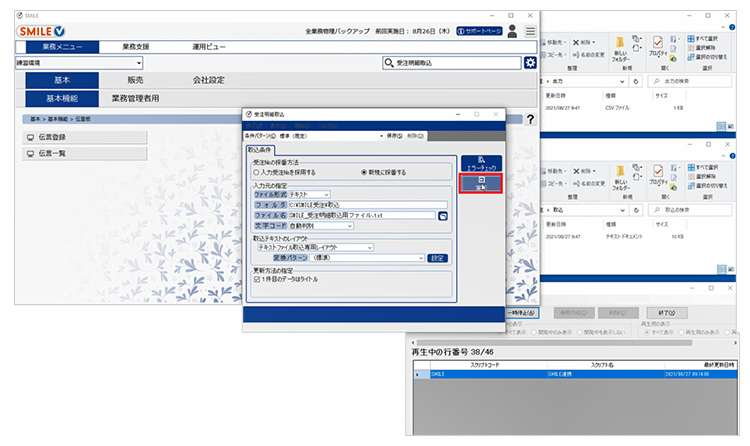Click the help question mark icon
This screenshot has width=750, height=446.
(529, 119)
